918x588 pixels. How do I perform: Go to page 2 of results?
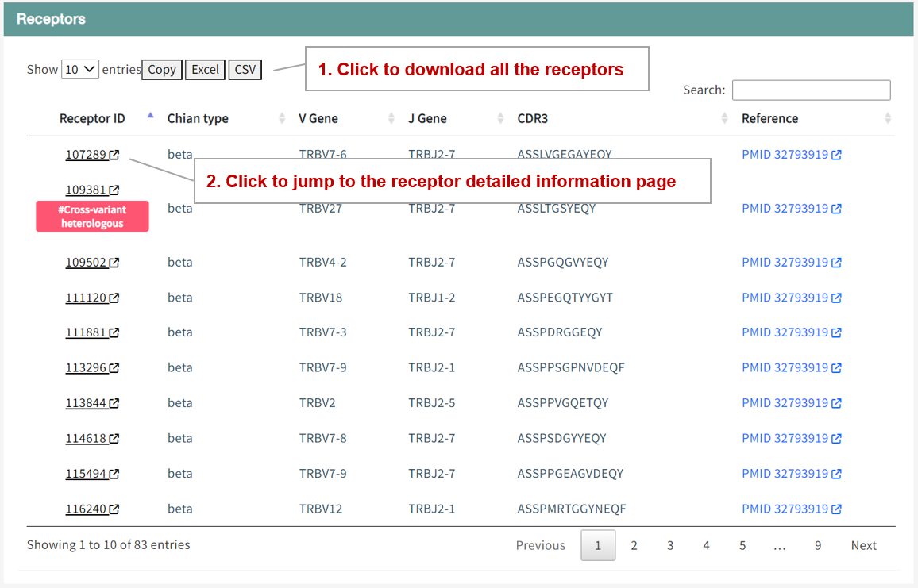(634, 545)
